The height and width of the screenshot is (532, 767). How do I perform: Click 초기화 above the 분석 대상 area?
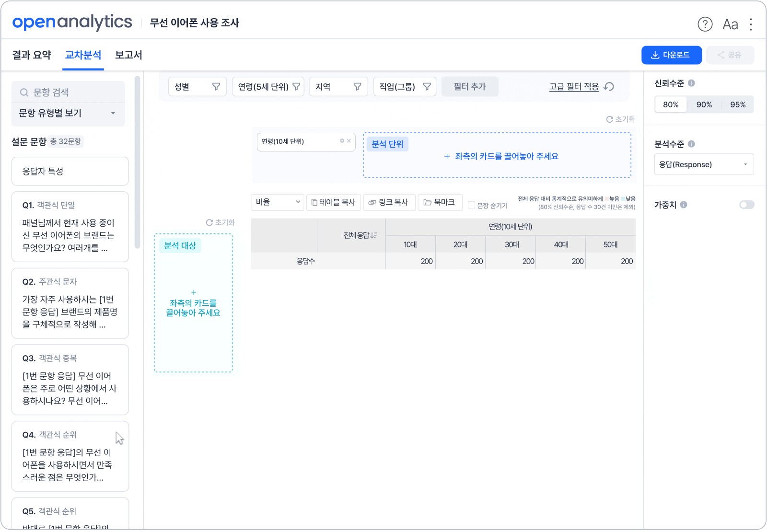click(221, 222)
